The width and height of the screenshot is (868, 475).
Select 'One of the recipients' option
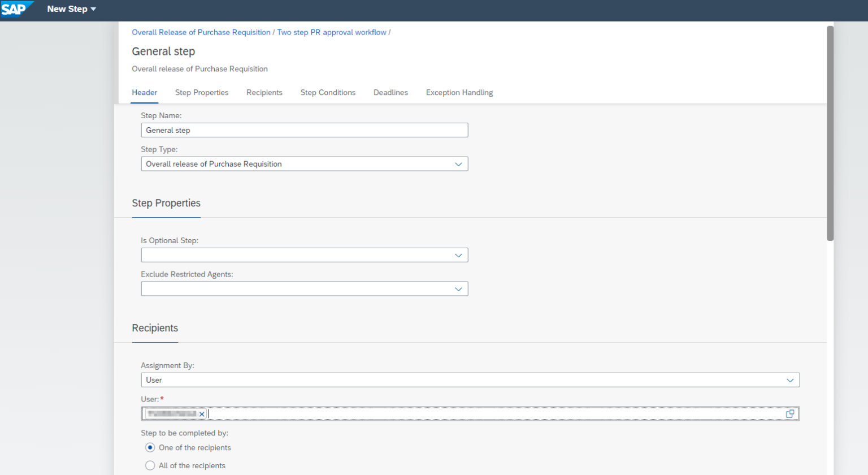150,447
